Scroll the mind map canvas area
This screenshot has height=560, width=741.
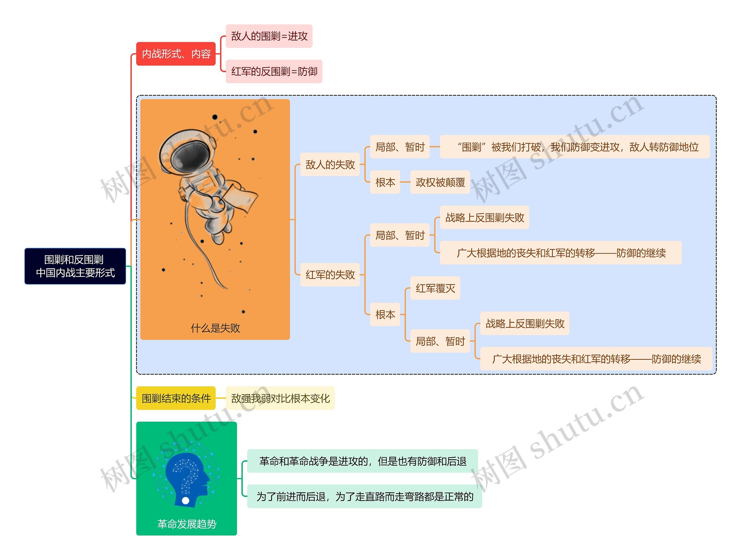(x=370, y=280)
